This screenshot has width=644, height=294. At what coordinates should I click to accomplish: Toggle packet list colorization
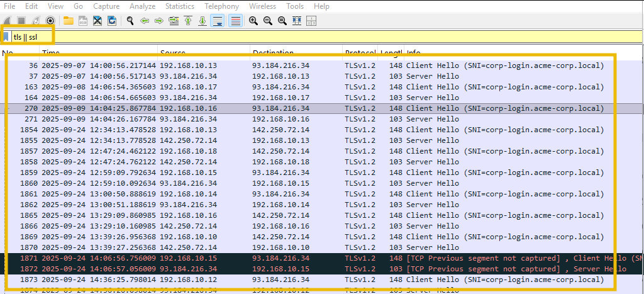235,21
